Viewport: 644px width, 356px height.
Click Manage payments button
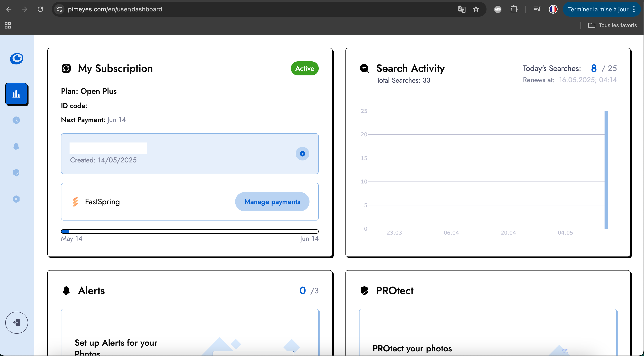(x=272, y=202)
